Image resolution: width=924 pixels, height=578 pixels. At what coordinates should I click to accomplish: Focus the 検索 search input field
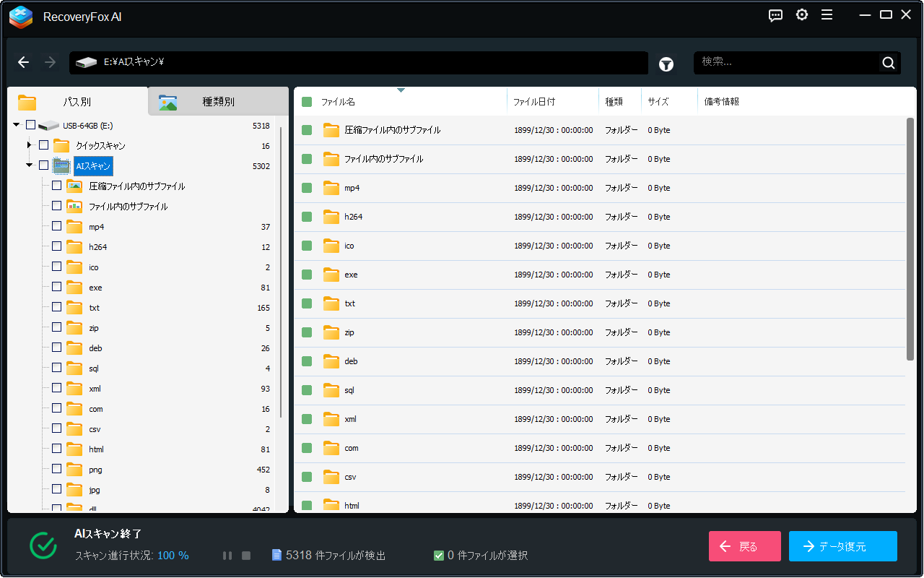tap(788, 63)
